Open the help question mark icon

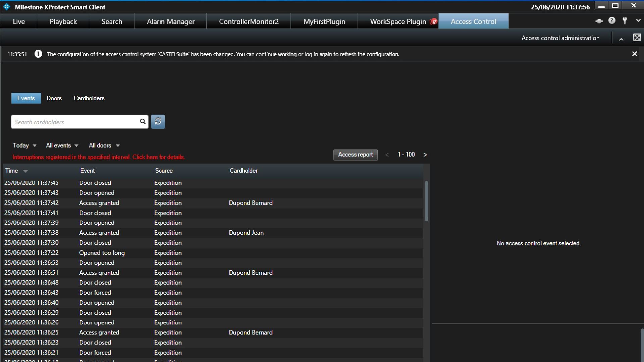[612, 21]
